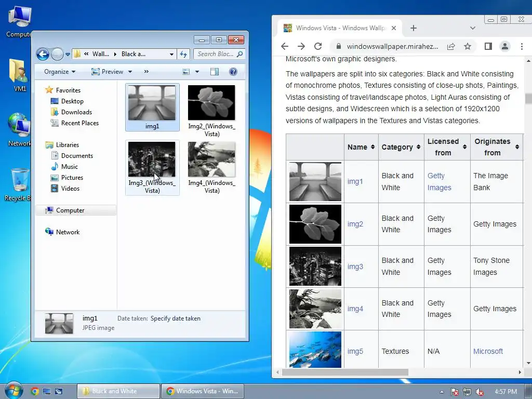The width and height of the screenshot is (532, 399).
Task: Select Network in Explorer navigation pane
Action: tap(68, 232)
